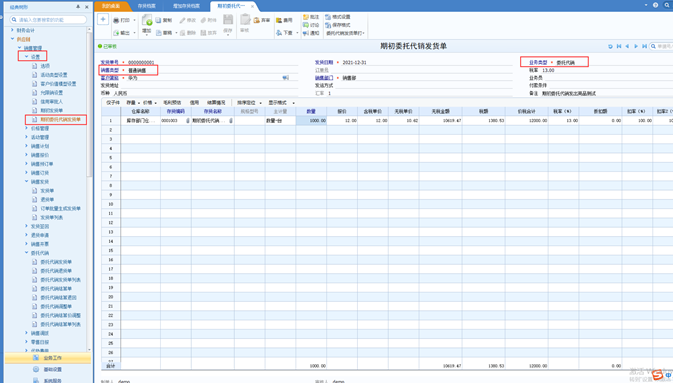Close the 期初委托代... tab

(252, 6)
